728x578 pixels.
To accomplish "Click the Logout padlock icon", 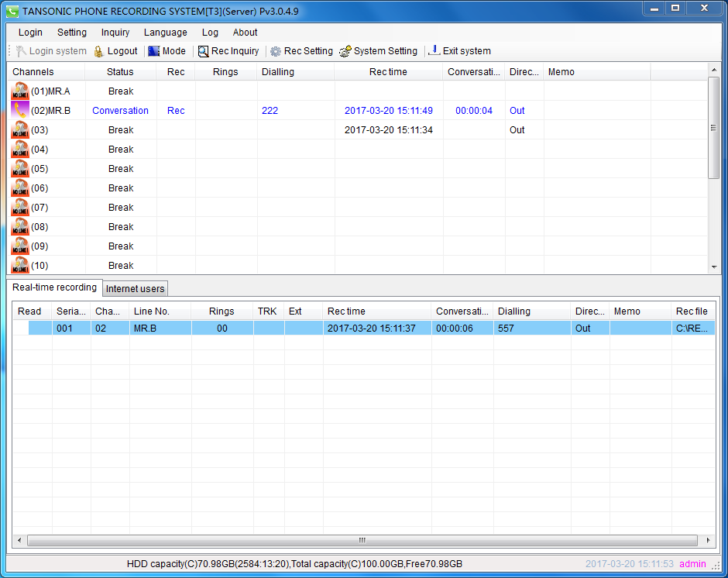I will (x=99, y=51).
